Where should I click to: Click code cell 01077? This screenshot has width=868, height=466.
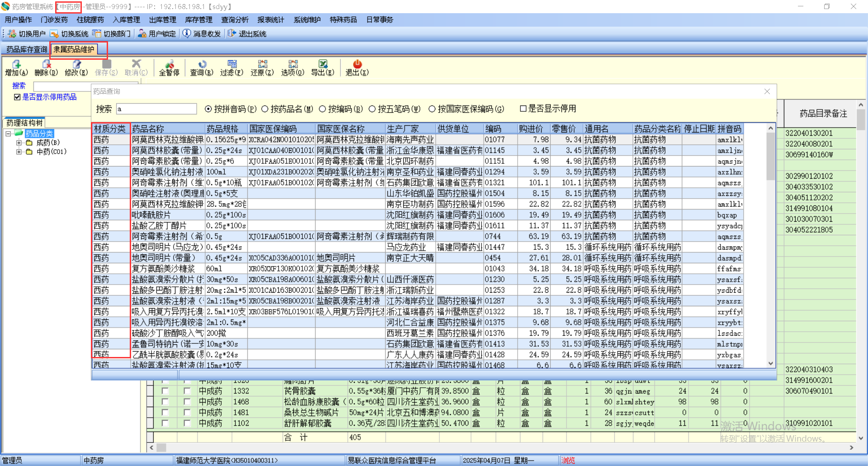point(500,140)
